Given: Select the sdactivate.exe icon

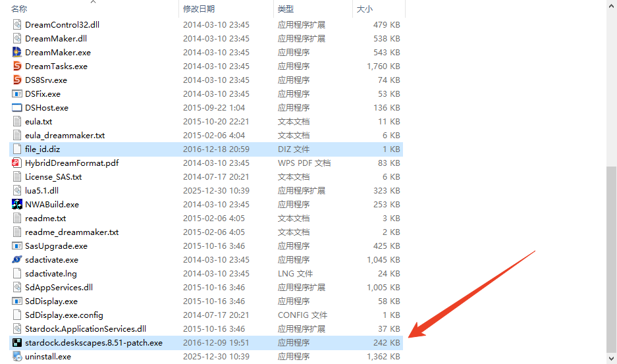Looking at the screenshot, I should (18, 260).
